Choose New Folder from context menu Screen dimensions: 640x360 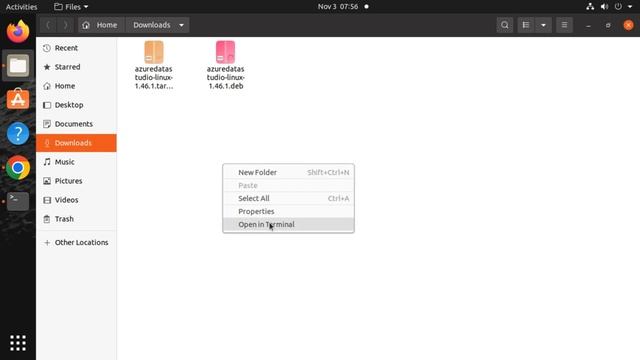coord(288,172)
